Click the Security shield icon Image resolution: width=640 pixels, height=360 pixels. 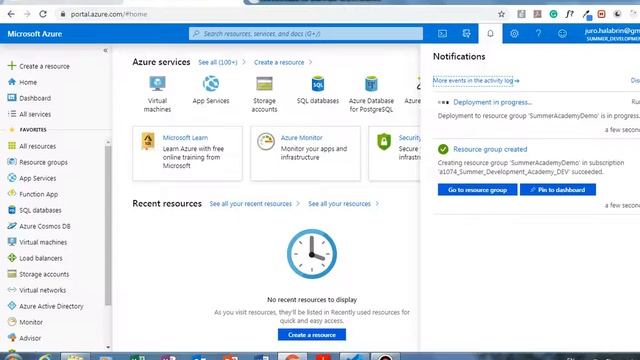tap(384, 142)
